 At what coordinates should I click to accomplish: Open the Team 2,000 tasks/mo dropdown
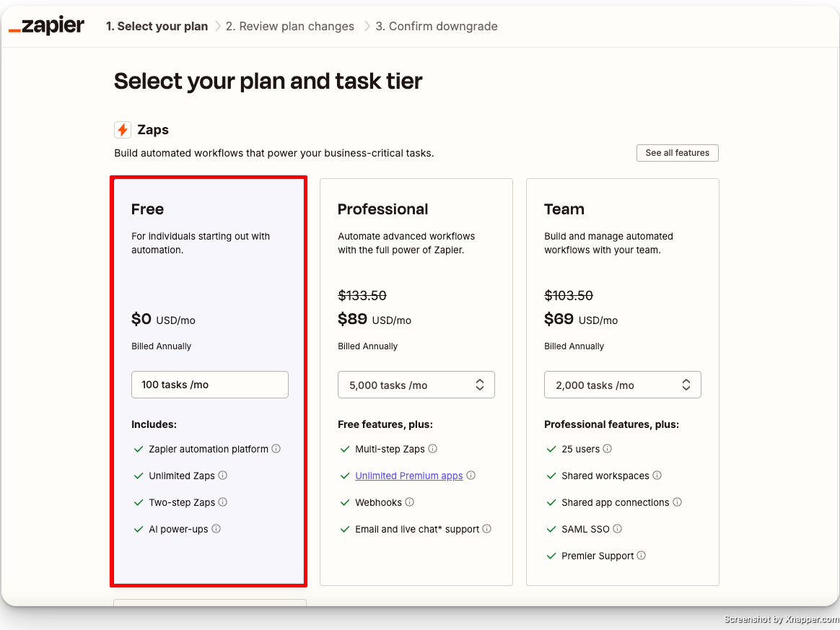[623, 385]
